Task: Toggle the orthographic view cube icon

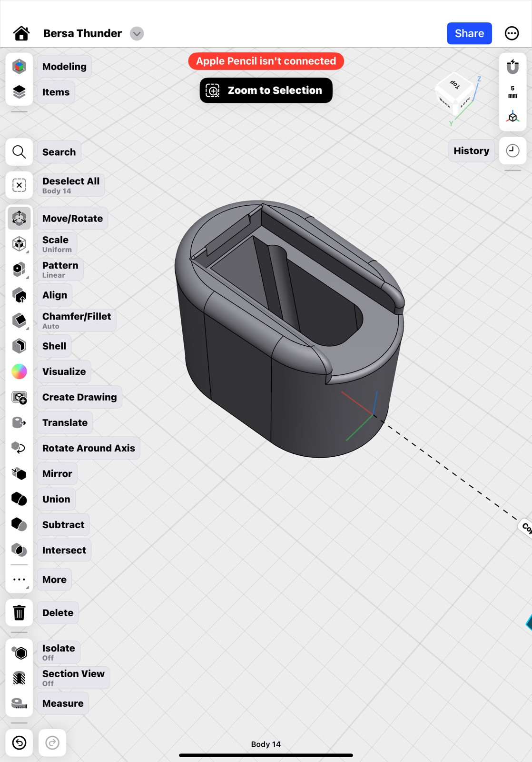Action: pyautogui.click(x=512, y=117)
